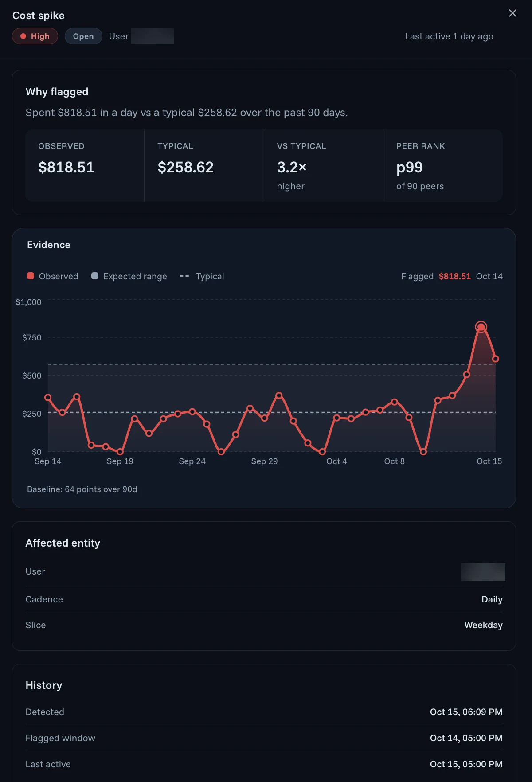Click the $750 y-axis label

pos(32,337)
